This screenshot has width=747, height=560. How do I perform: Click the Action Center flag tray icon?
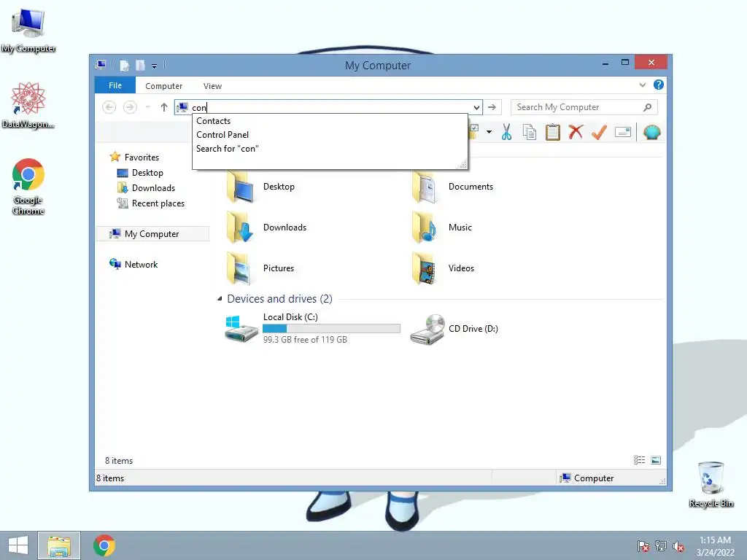click(643, 546)
